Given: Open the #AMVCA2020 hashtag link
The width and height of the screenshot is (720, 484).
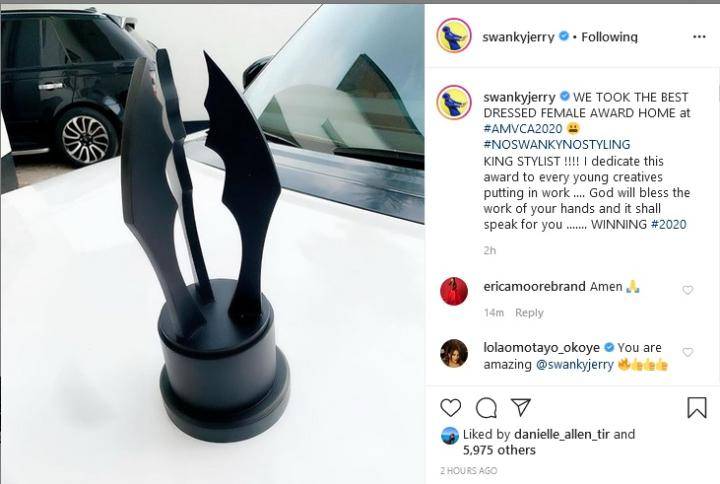Looking at the screenshot, I should pos(523,129).
